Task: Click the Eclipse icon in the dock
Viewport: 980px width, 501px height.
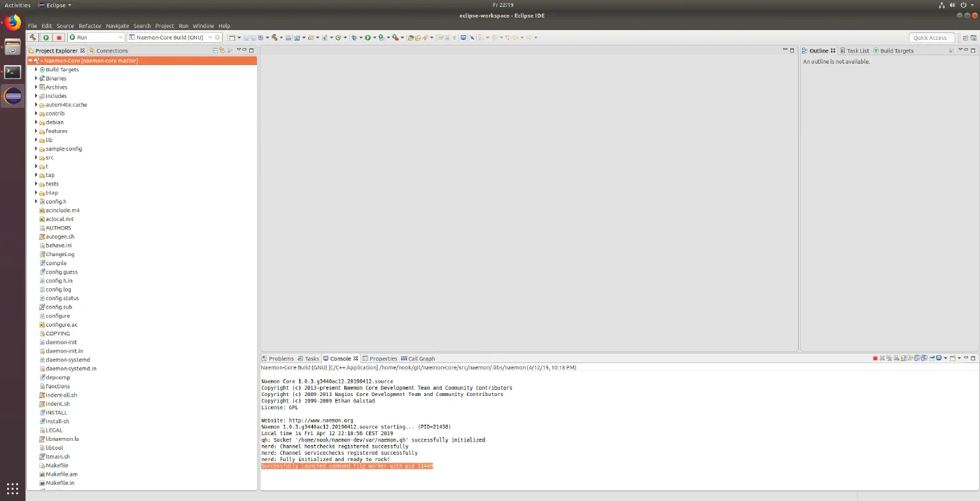Action: click(x=13, y=96)
